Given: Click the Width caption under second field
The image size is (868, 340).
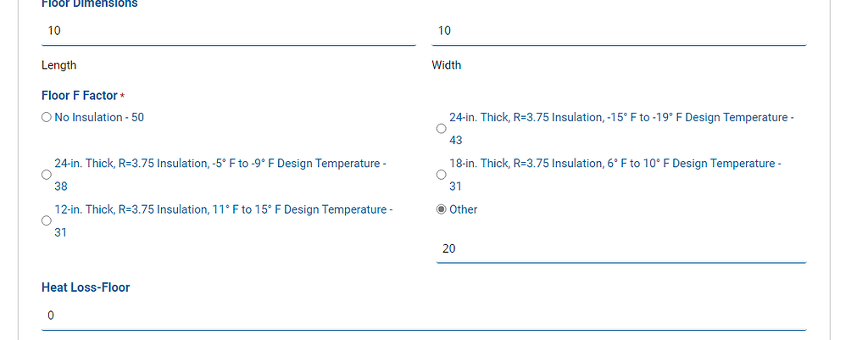Looking at the screenshot, I should pyautogui.click(x=447, y=65).
